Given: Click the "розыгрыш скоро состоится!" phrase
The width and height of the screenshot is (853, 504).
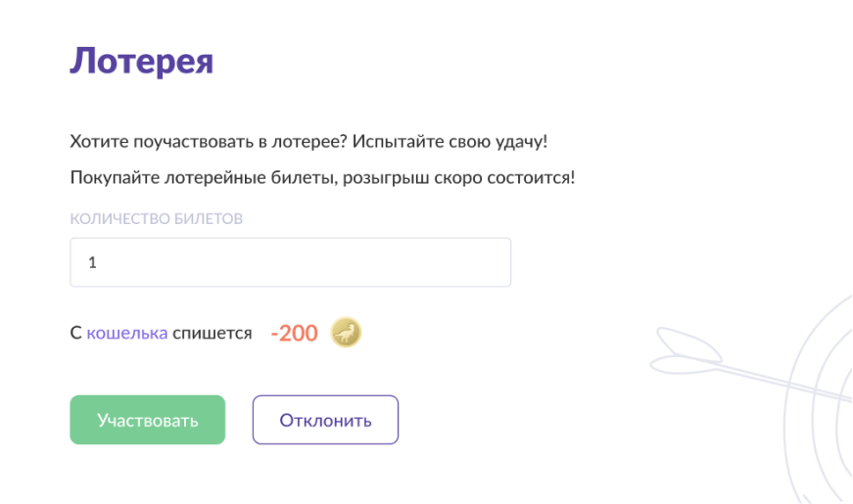Looking at the screenshot, I should click(458, 177).
